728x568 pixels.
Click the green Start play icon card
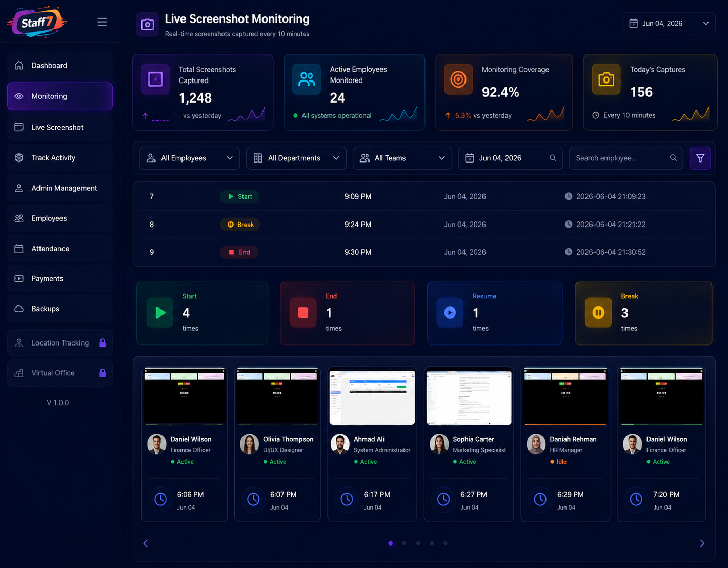coord(160,313)
